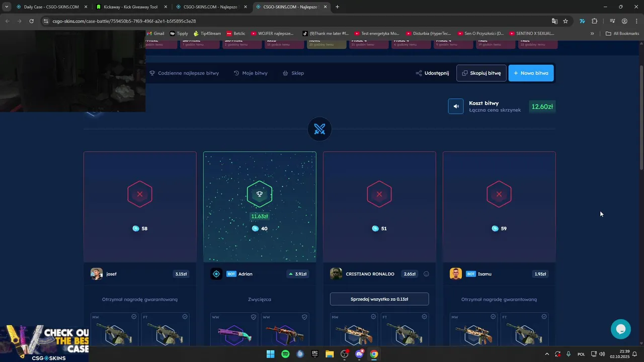Image resolution: width=644 pixels, height=362 pixels.
Task: Open File Explorer from taskbar
Action: (330, 354)
